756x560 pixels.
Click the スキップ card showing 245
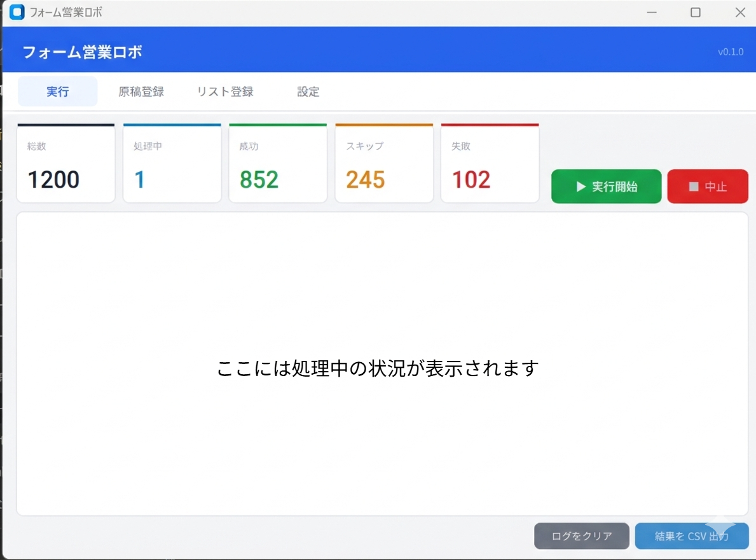tap(384, 163)
